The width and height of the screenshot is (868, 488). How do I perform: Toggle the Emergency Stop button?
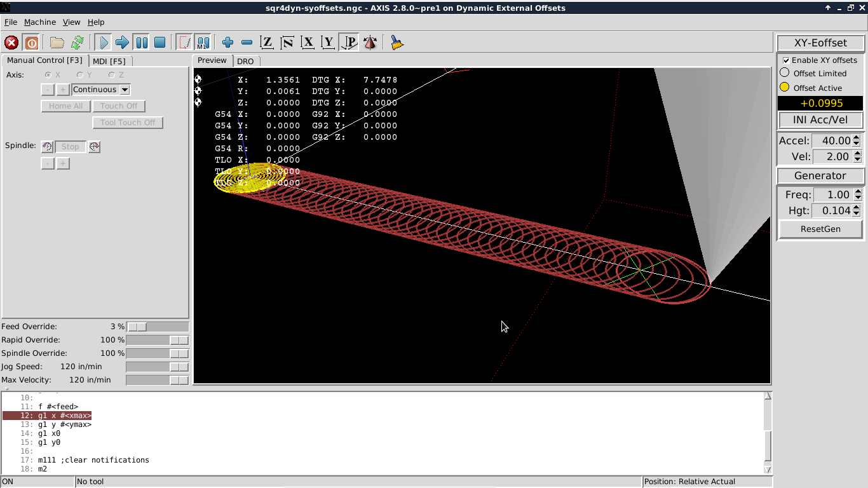(11, 43)
